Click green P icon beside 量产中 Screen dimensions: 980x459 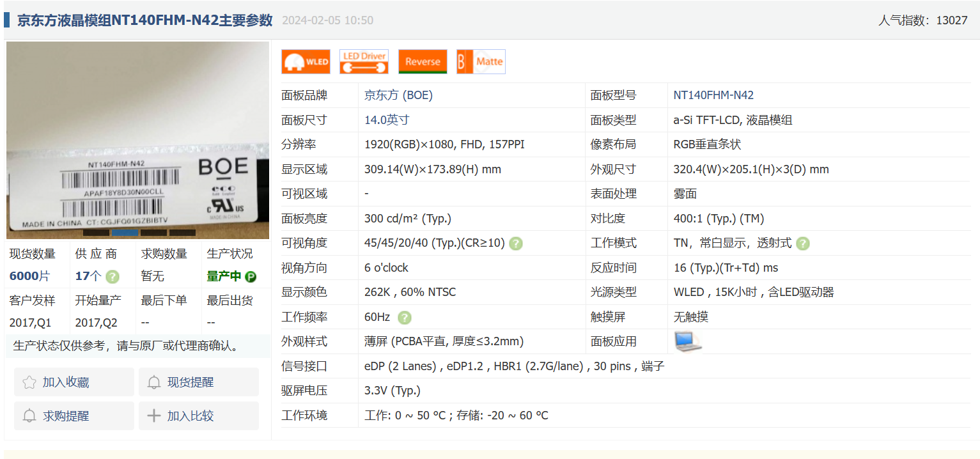click(251, 277)
